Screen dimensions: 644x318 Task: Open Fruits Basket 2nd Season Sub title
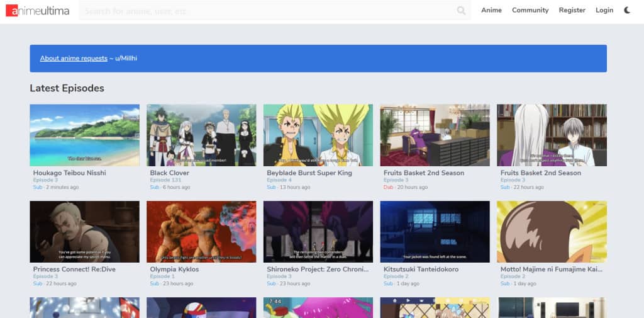540,173
